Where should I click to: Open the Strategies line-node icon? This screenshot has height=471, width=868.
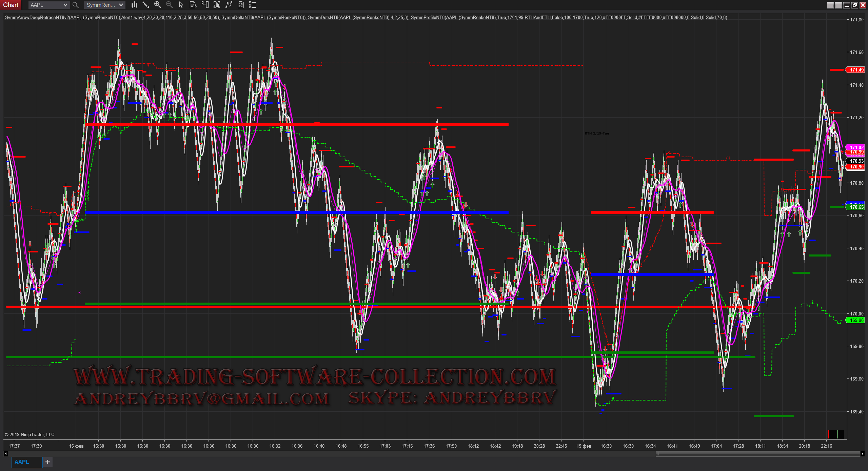[229, 5]
